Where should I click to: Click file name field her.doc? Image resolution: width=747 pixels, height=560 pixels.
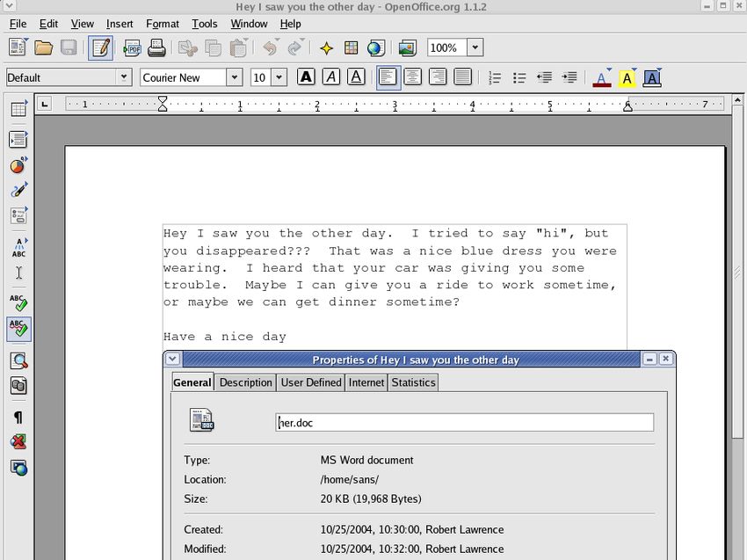pyautogui.click(x=465, y=423)
